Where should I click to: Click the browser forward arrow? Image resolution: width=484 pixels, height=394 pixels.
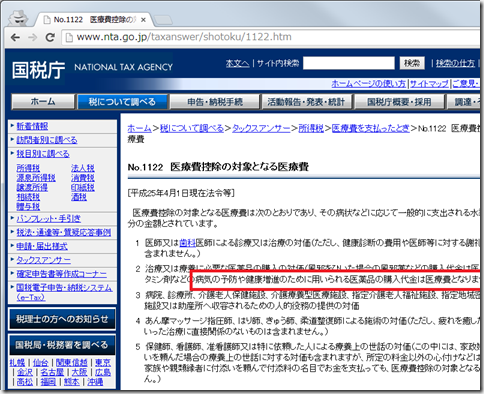click(x=32, y=37)
